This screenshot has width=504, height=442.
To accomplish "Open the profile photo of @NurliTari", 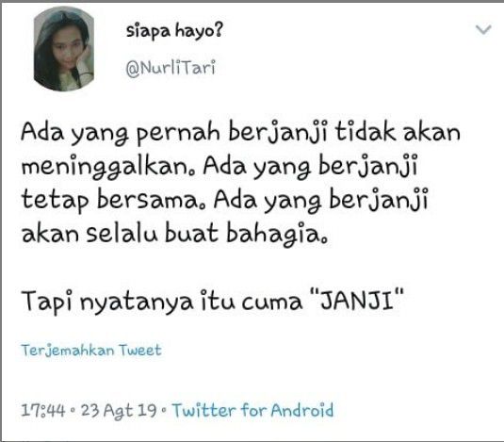I will click(x=64, y=49).
